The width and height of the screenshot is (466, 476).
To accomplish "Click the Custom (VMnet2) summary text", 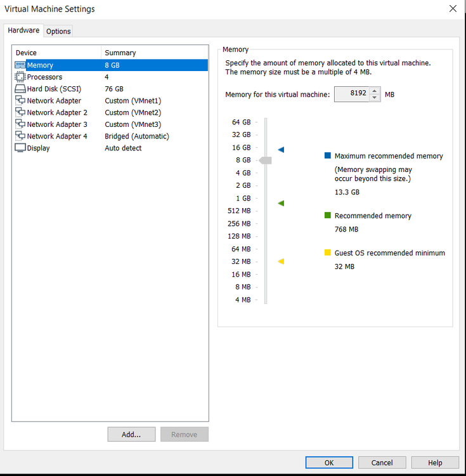I will point(133,112).
